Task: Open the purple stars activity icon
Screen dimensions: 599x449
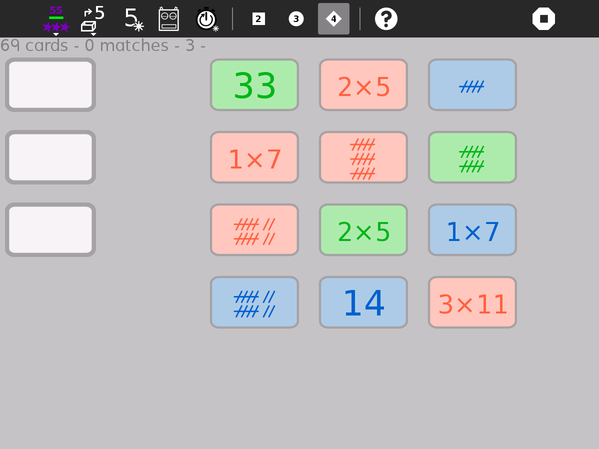Action: (56, 19)
